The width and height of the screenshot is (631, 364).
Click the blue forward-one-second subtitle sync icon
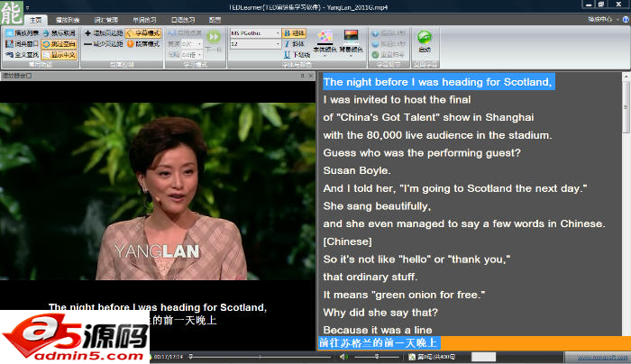click(x=375, y=33)
